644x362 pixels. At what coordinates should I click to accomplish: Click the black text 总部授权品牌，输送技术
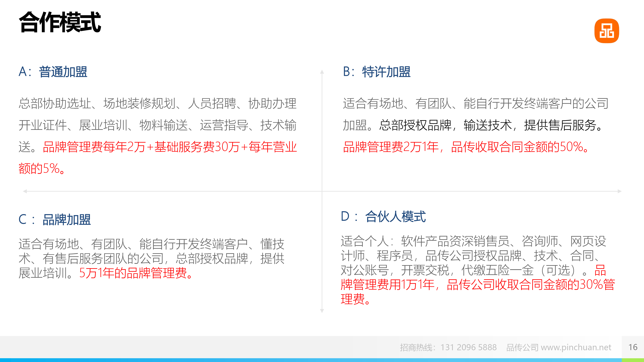coord(445,125)
